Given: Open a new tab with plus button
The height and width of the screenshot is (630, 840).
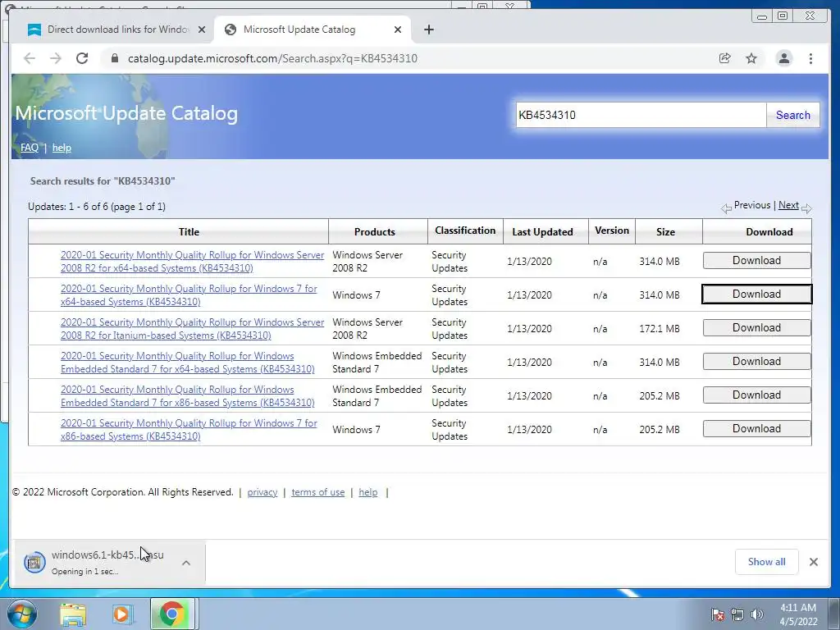Looking at the screenshot, I should tap(428, 30).
